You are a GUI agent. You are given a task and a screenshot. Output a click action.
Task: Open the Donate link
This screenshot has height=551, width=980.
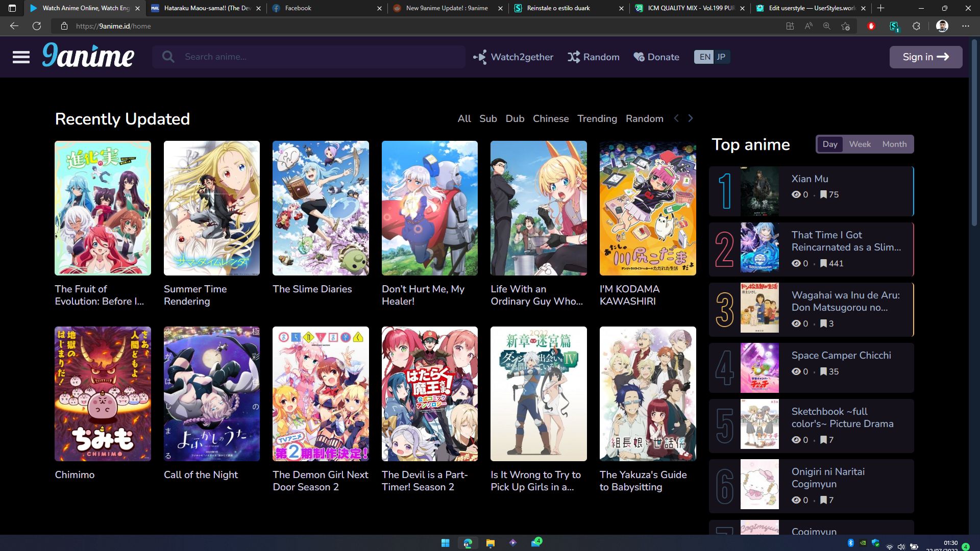click(x=656, y=57)
